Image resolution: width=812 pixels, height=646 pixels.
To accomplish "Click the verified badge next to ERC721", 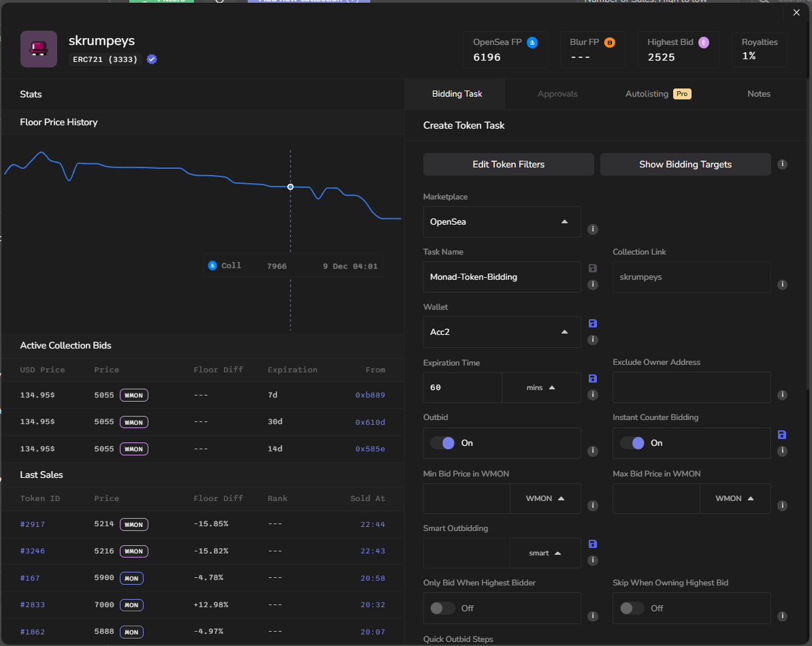I will point(152,59).
